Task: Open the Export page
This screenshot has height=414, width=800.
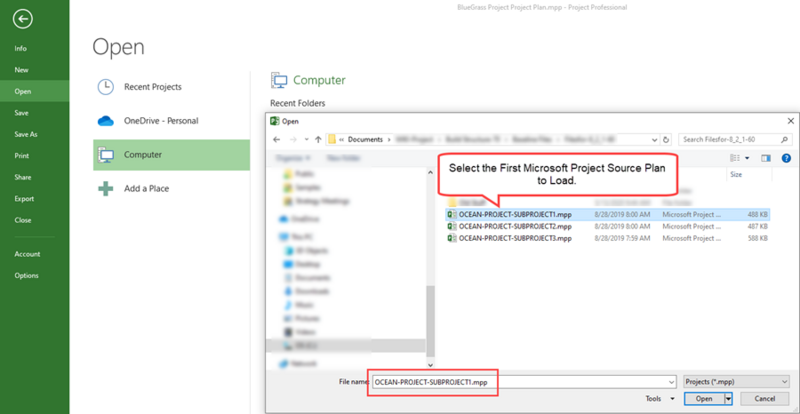Action: tap(24, 199)
